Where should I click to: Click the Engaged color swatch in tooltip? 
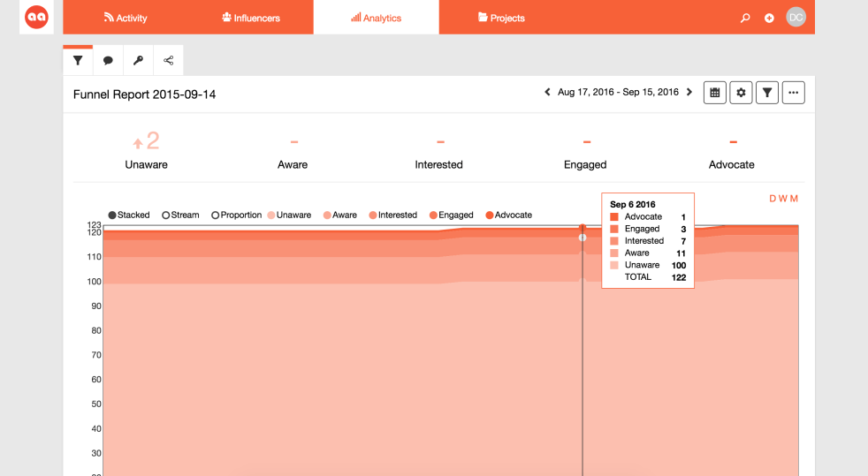tap(614, 229)
